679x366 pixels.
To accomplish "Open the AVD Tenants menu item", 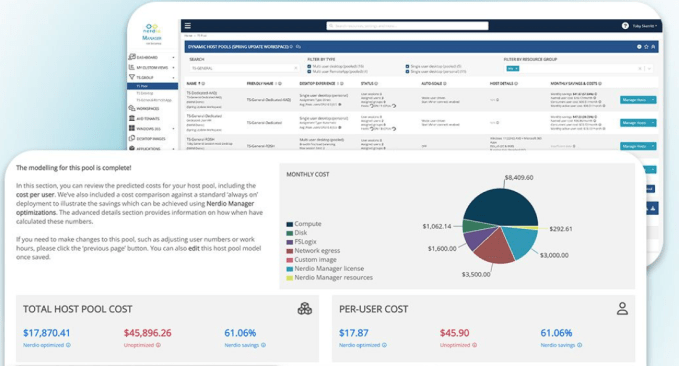I will (x=148, y=119).
